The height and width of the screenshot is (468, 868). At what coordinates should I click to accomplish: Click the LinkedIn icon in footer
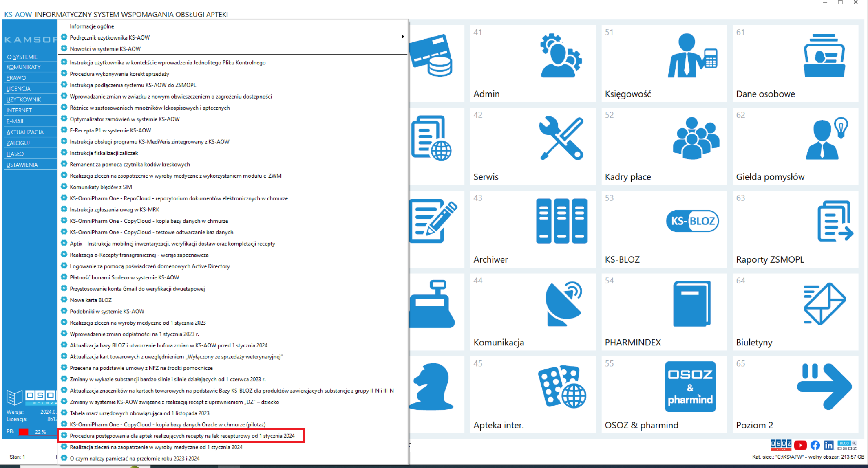tap(829, 445)
